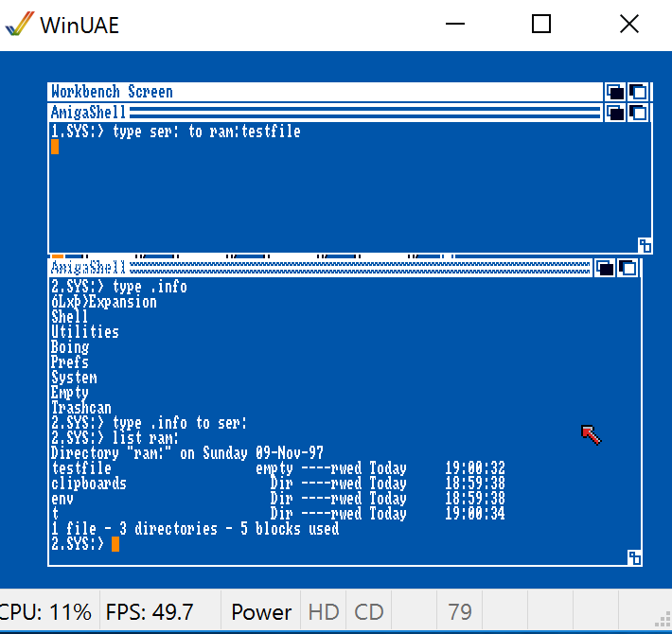672x634 pixels.
Task: Click the lower AmigaShell window's sizing gadget
Action: coord(634,557)
